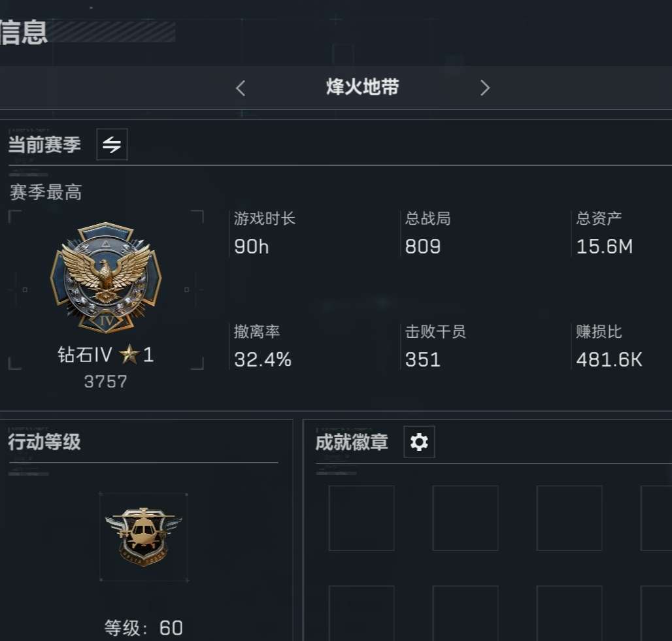Screen dimensions: 672x641
Task: Select first badge slot in second row
Action: click(361, 613)
